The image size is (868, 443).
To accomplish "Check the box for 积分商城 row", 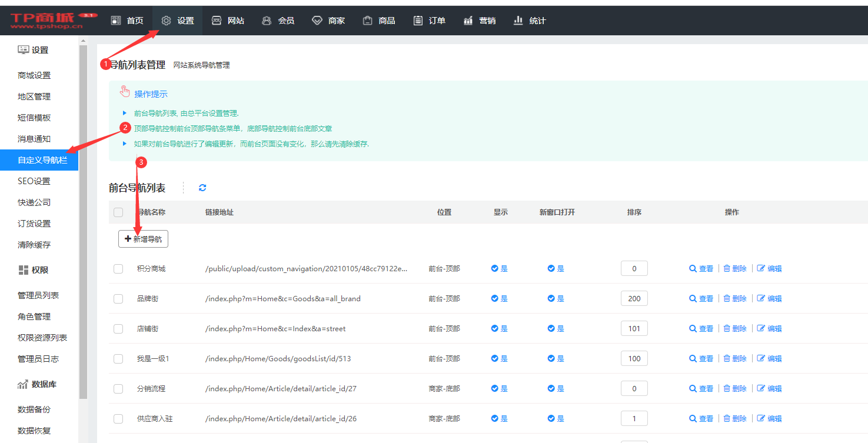I will point(118,269).
